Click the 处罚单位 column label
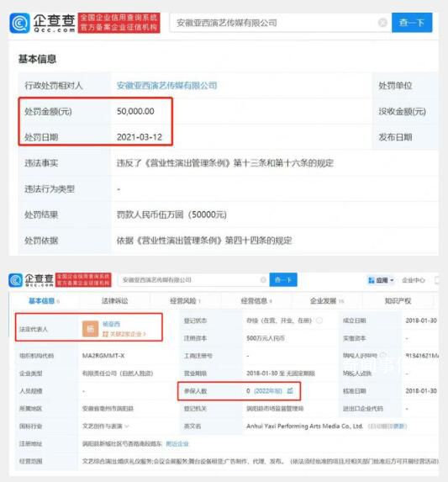 pos(395,86)
